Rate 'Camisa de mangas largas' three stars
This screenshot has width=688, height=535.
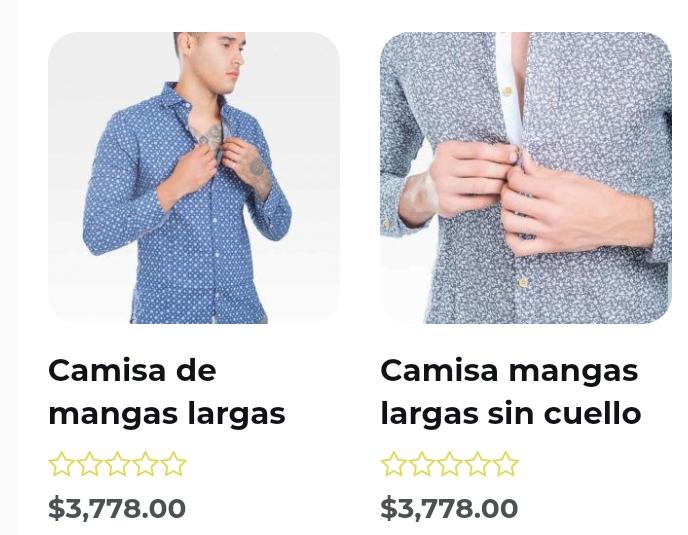point(118,464)
